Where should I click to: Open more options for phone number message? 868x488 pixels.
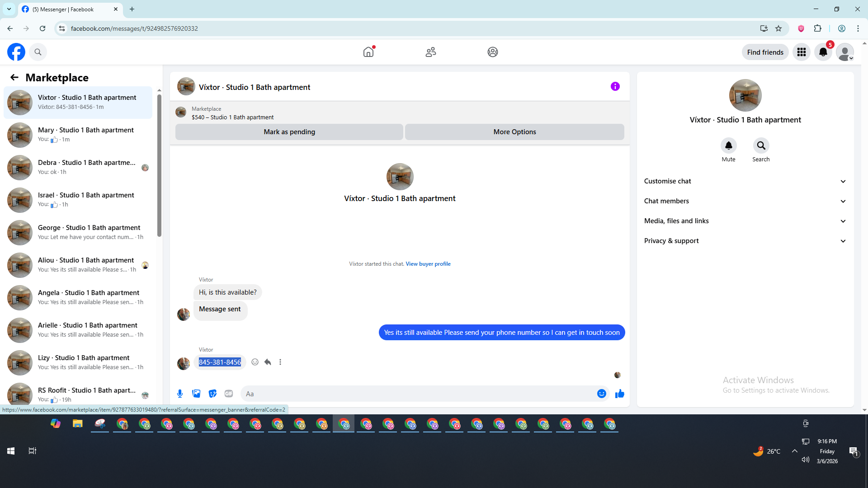(280, 362)
